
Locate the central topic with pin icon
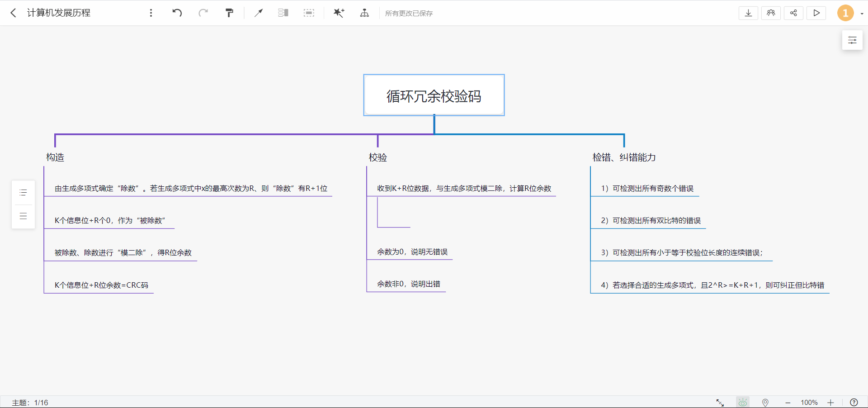click(765, 403)
